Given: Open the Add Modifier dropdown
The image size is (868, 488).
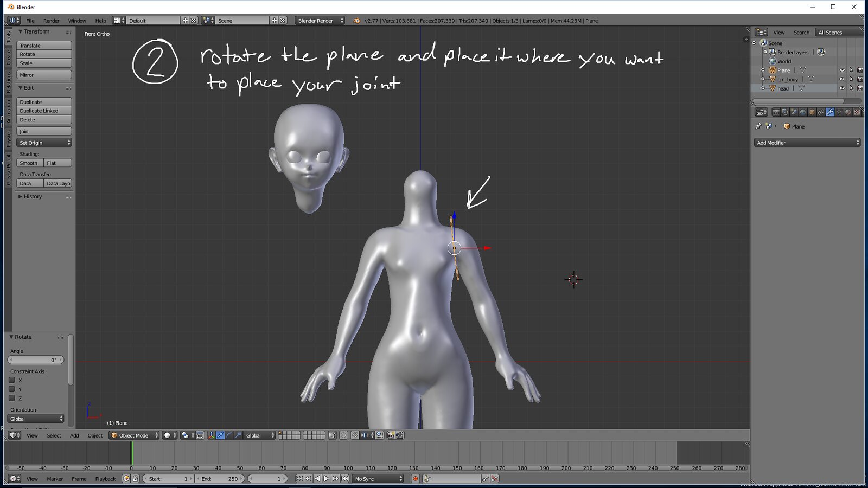Looking at the screenshot, I should 807,143.
